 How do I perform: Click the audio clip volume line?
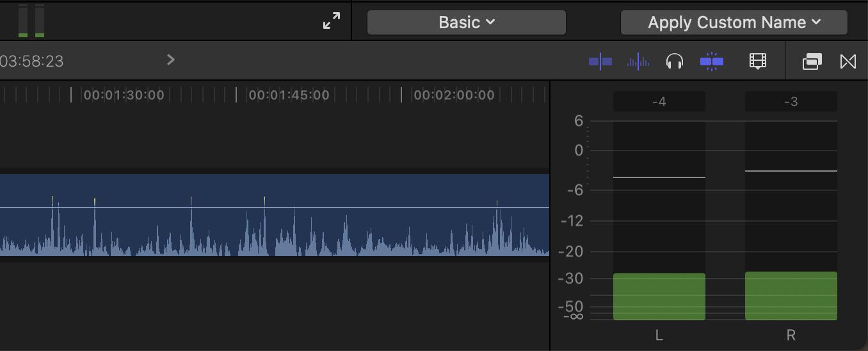[x=275, y=208]
